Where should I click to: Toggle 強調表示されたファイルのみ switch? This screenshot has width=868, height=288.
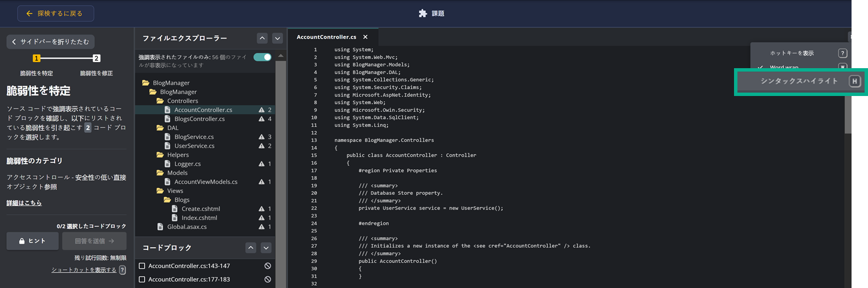point(262,57)
